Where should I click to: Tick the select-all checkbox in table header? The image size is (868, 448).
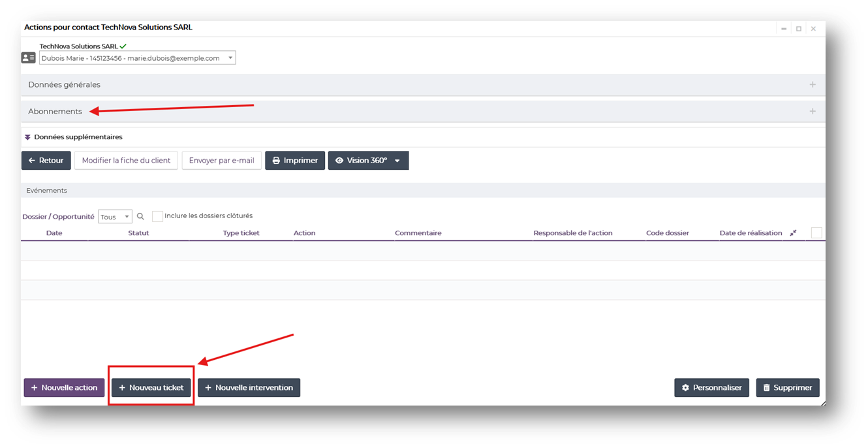pyautogui.click(x=816, y=233)
